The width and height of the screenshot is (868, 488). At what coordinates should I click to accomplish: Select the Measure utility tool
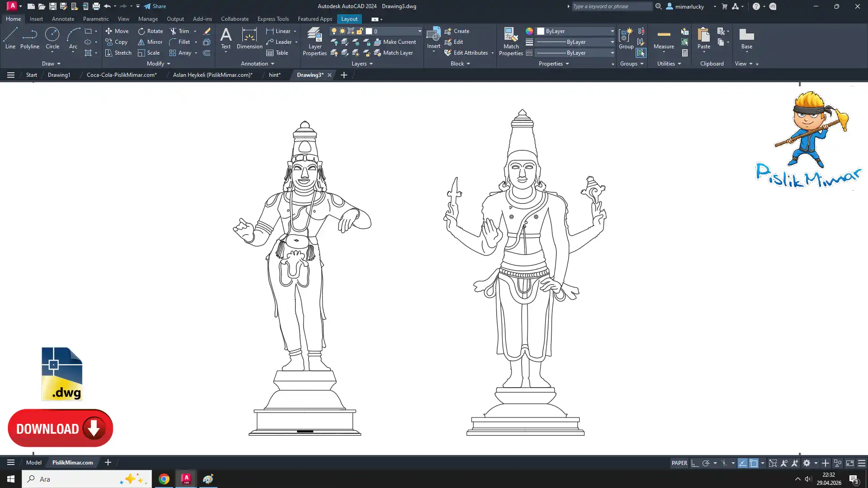point(664,38)
